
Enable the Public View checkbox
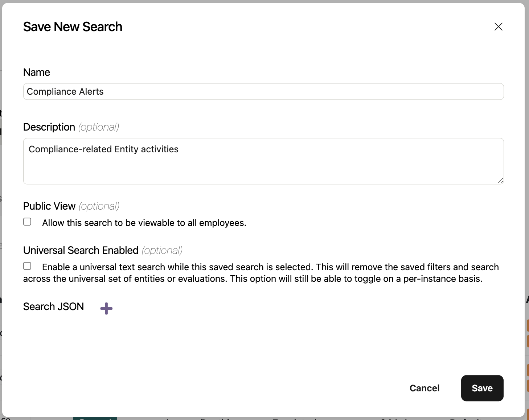coord(27,222)
